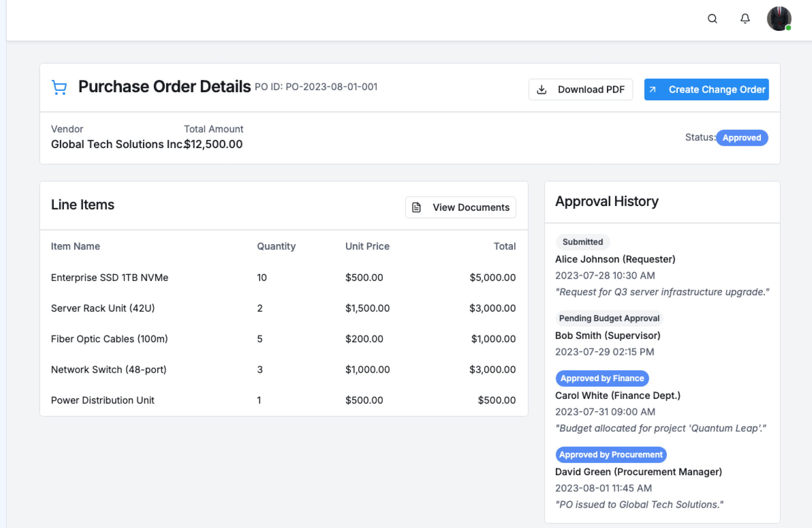
Task: Click the Unit Price column header
Action: [367, 246]
